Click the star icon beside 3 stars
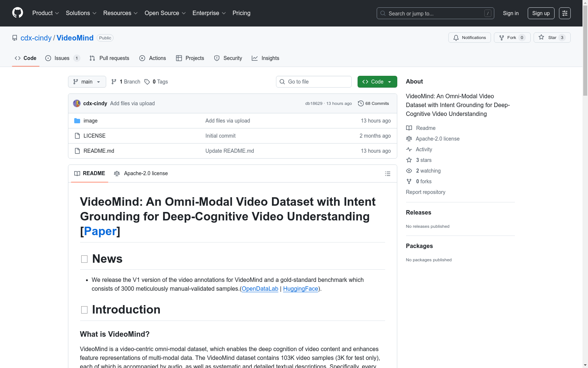The height and width of the screenshot is (368, 588). point(409,160)
